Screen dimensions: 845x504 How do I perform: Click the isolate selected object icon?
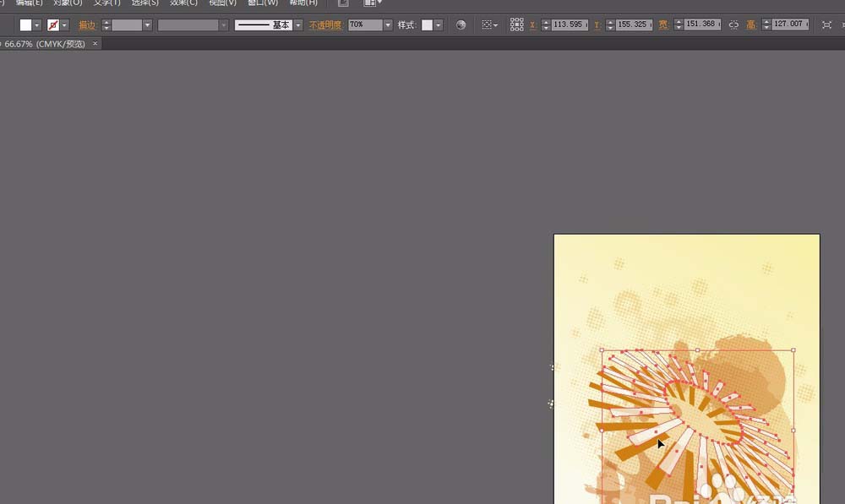826,24
